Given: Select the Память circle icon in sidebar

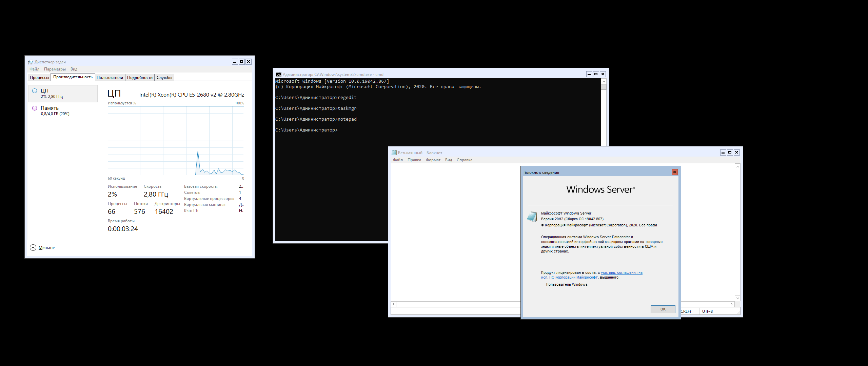Looking at the screenshot, I should pyautogui.click(x=35, y=108).
